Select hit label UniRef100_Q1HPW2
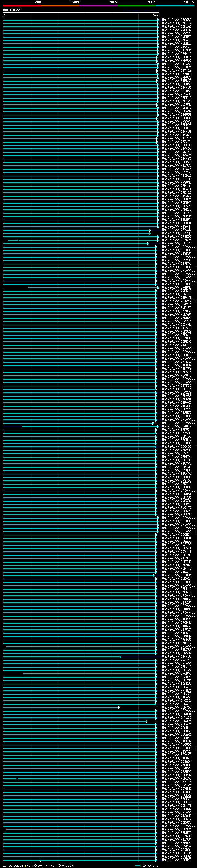Image resolution: width=197 pixels, height=868 pixels. [177, 775]
